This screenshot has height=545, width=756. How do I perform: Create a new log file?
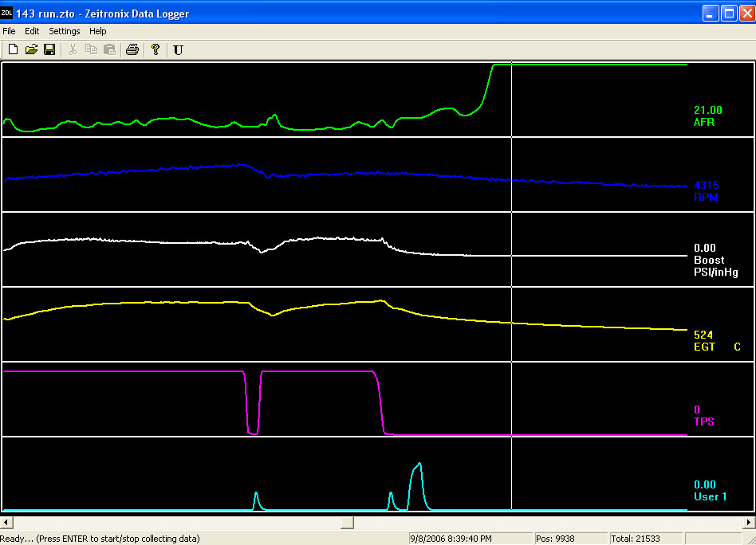click(13, 49)
